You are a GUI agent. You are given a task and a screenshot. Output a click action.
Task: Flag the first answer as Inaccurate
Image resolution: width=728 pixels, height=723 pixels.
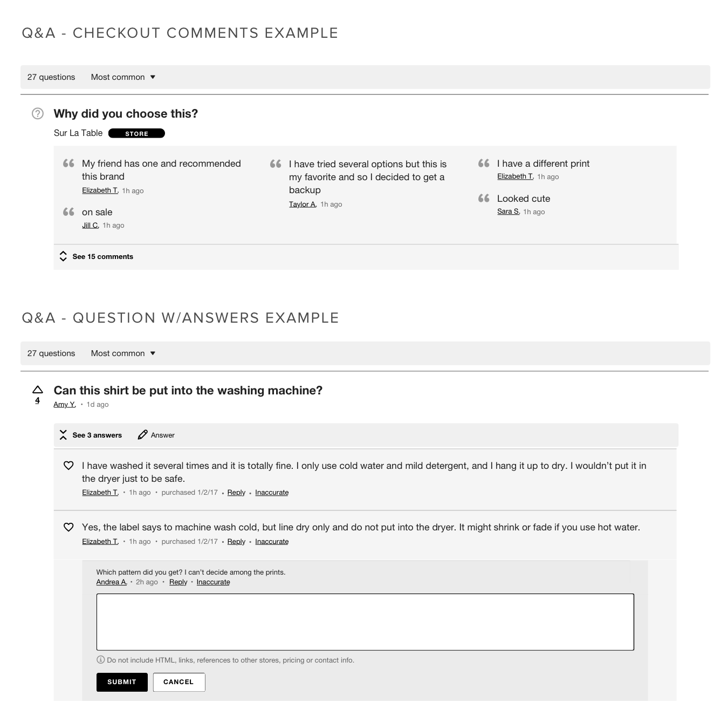[272, 492]
